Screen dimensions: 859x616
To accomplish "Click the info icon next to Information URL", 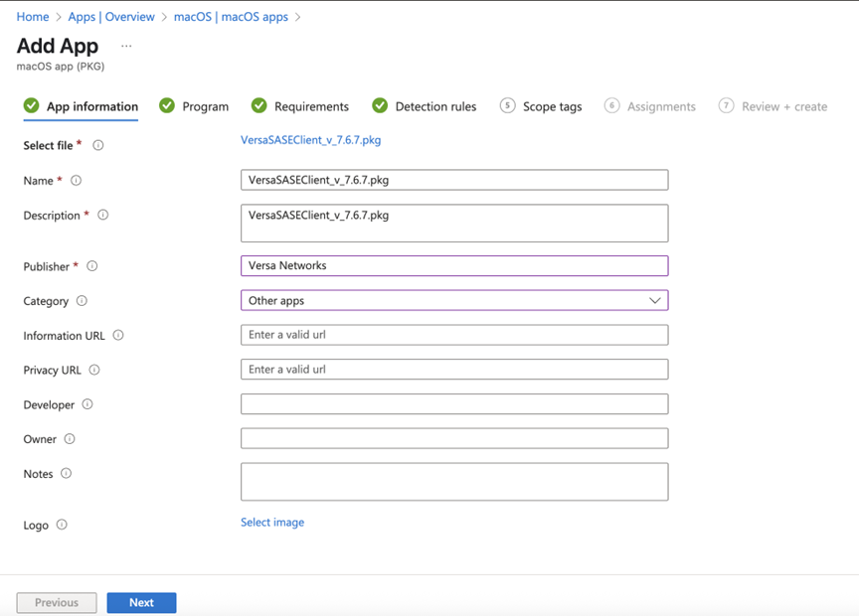I will [118, 335].
